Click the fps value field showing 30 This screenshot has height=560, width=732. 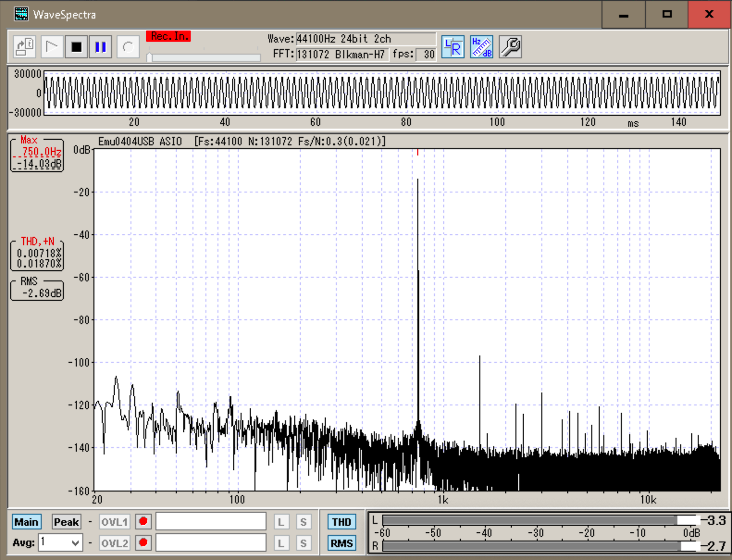coord(426,55)
